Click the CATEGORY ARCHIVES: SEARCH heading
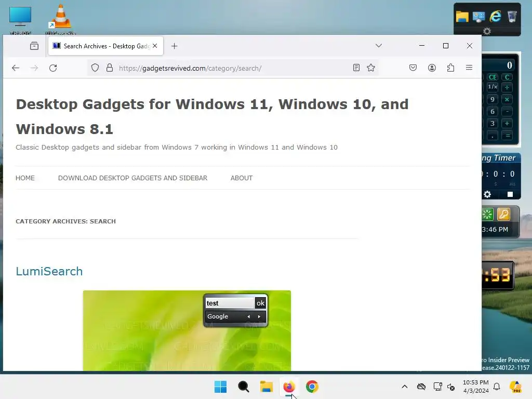The height and width of the screenshot is (399, 532). click(66, 221)
